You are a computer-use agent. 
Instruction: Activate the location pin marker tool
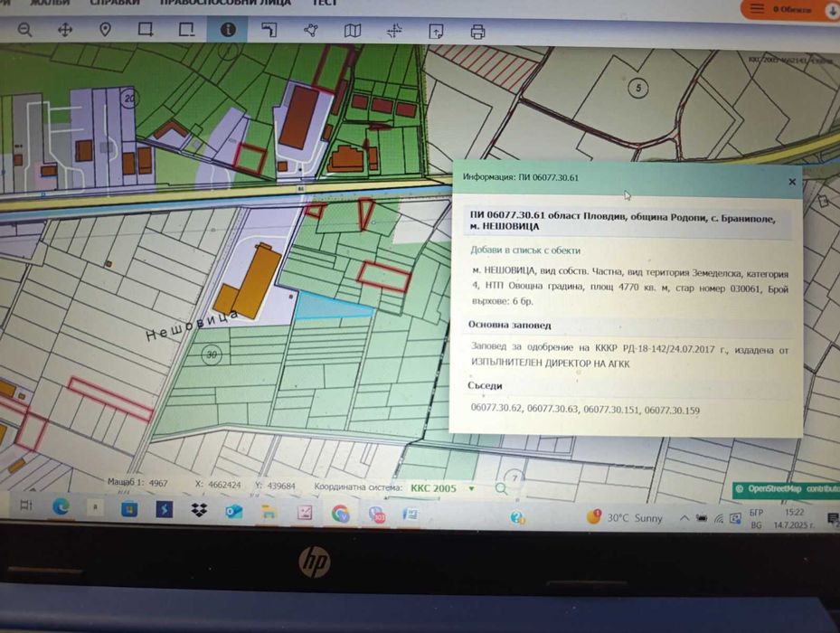(x=105, y=30)
